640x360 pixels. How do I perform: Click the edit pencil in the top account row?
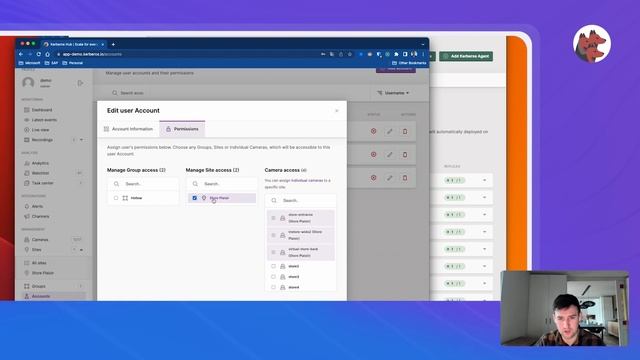(x=389, y=131)
